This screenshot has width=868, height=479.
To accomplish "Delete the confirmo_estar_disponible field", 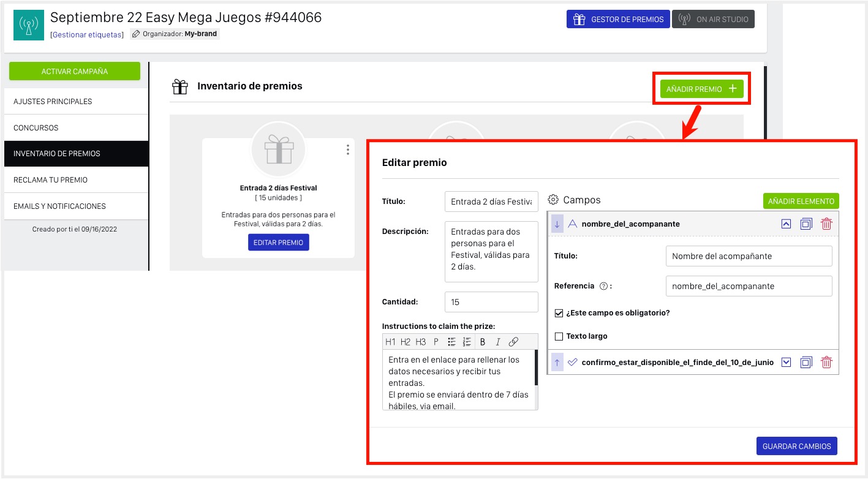I will pyautogui.click(x=826, y=363).
